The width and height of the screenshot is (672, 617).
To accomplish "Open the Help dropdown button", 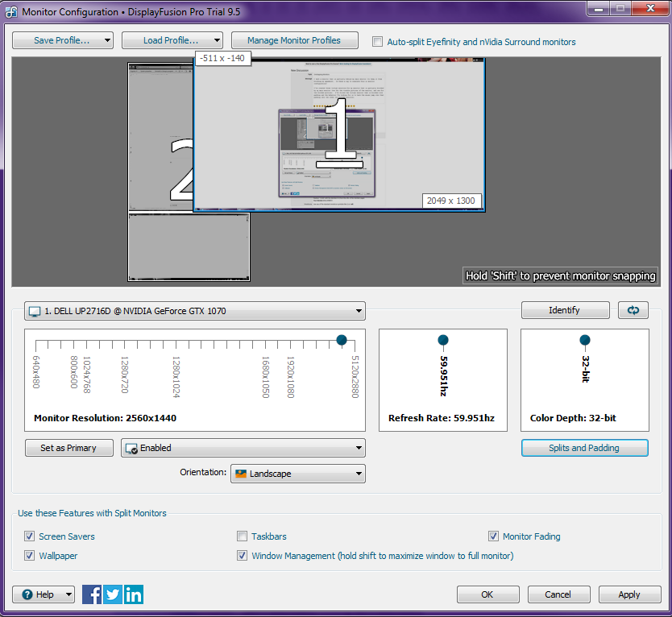I will tap(44, 594).
